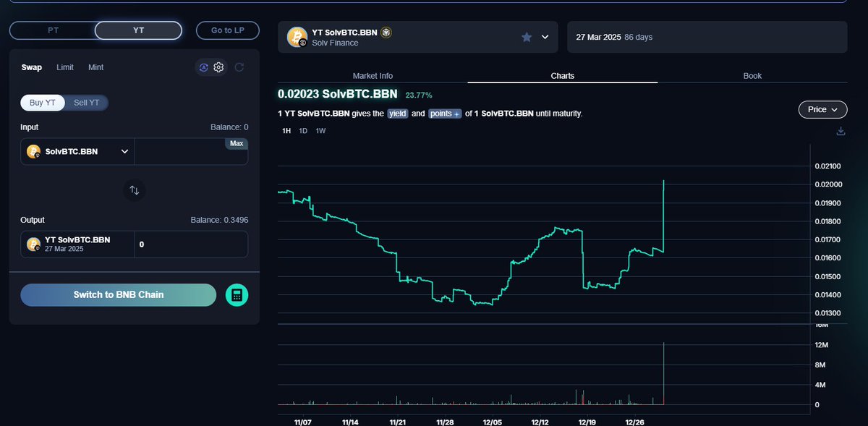Click SolvBTC.BBN input token icon
The image size is (868, 426).
pos(33,152)
